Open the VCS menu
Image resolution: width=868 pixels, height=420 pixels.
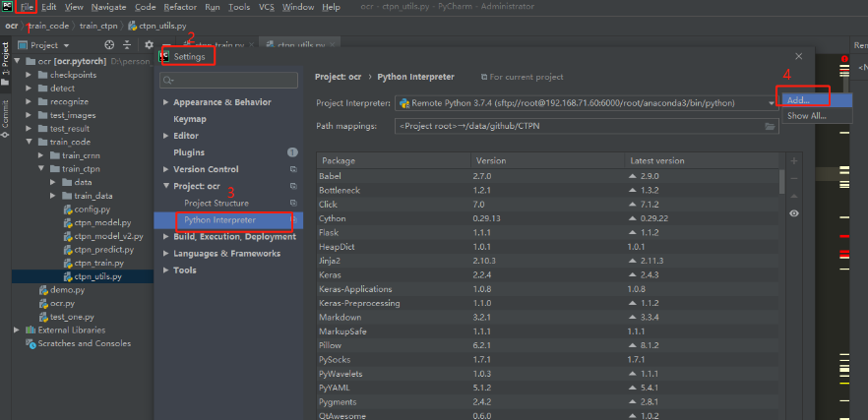[x=267, y=7]
